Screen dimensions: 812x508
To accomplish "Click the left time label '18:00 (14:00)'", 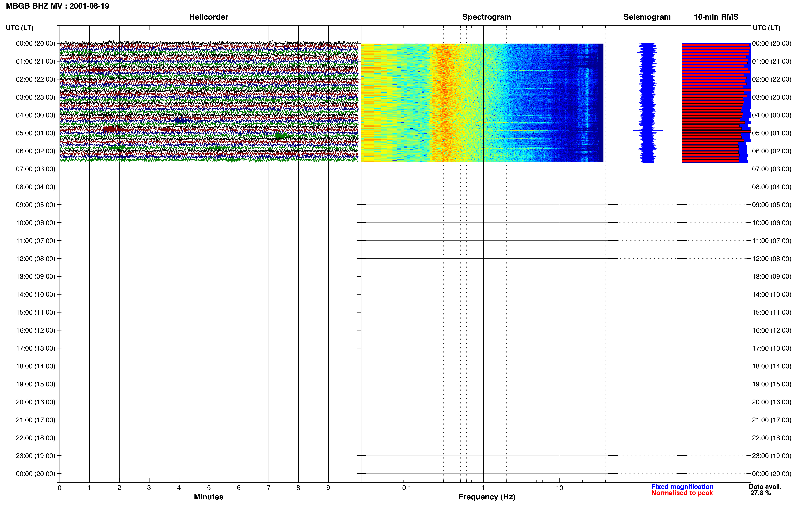I will point(36,366).
